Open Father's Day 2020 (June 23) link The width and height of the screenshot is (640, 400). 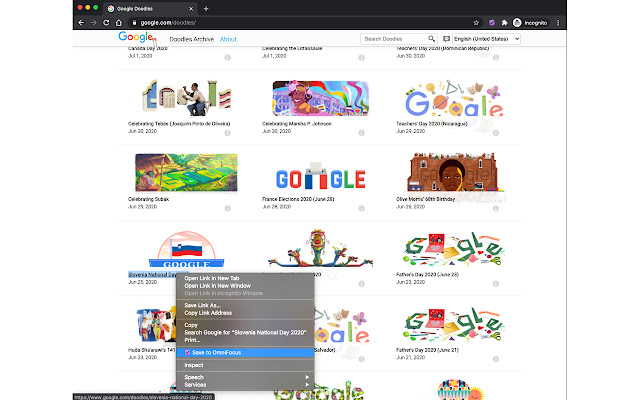click(x=427, y=275)
